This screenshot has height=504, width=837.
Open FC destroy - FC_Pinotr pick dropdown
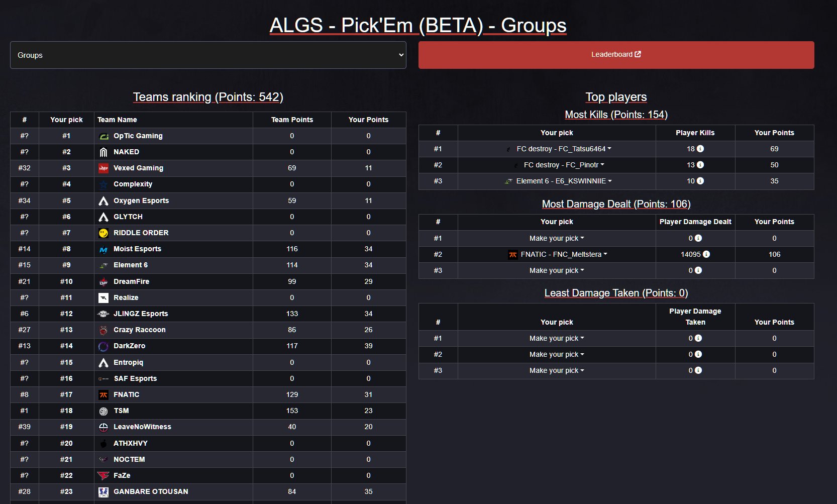559,165
